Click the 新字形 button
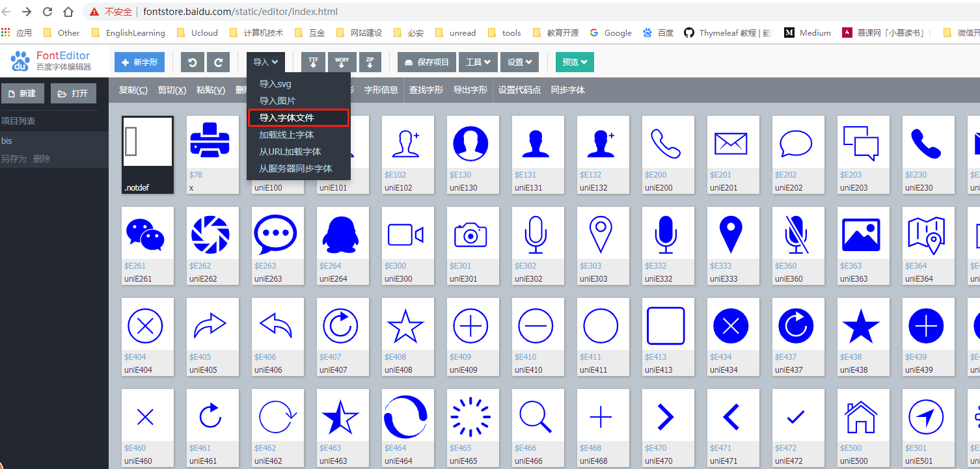The height and width of the screenshot is (469, 980). click(x=139, y=62)
